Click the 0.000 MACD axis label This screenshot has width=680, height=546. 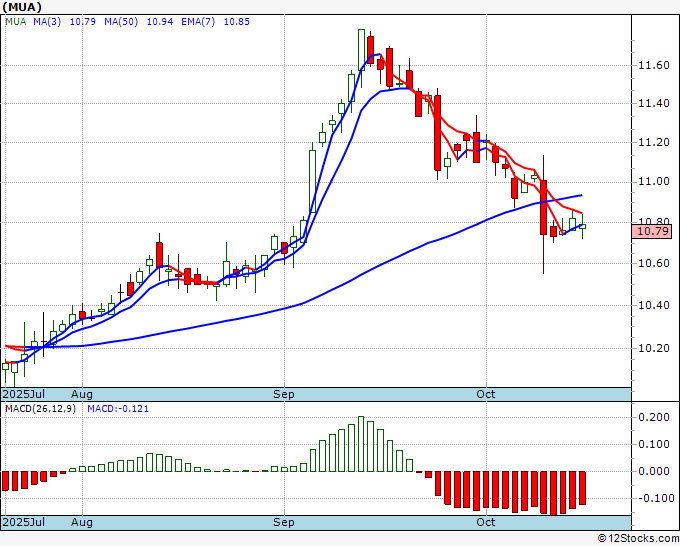pos(654,471)
